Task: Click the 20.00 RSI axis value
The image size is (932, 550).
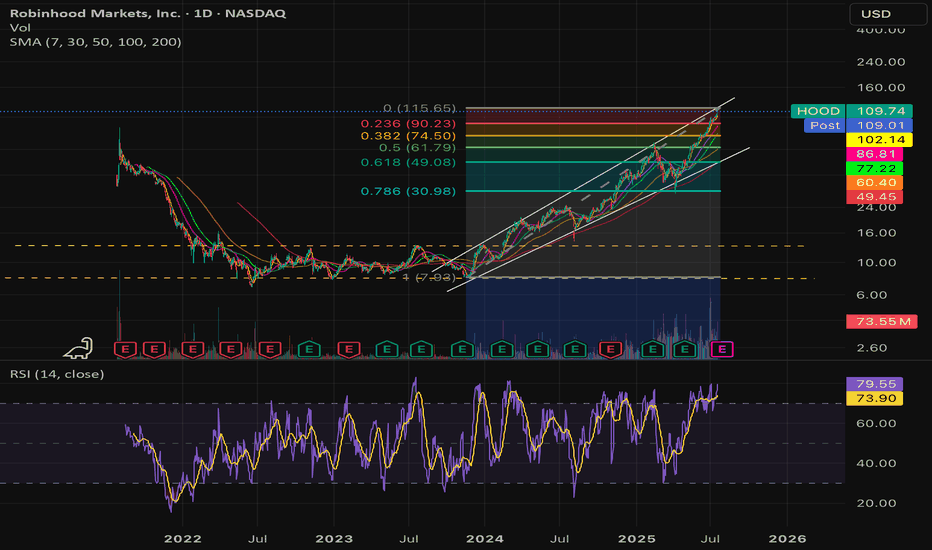Action: (876, 503)
